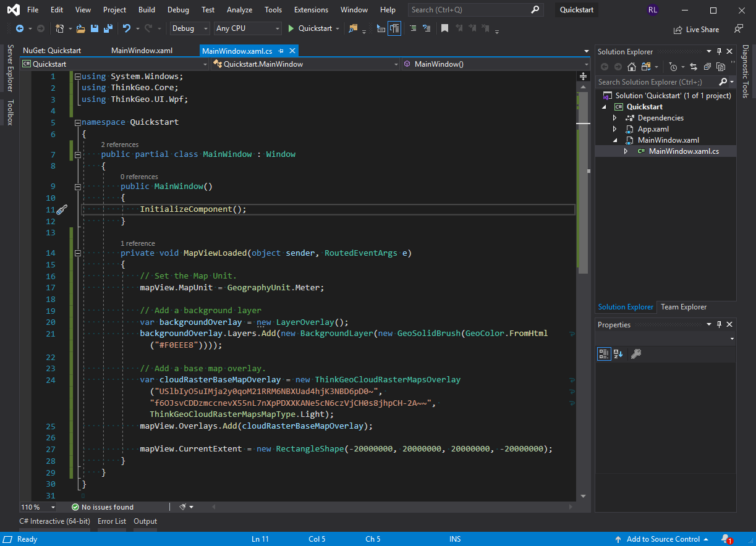Open the Debug configuration dropdown
The image size is (756, 546).
190,28
